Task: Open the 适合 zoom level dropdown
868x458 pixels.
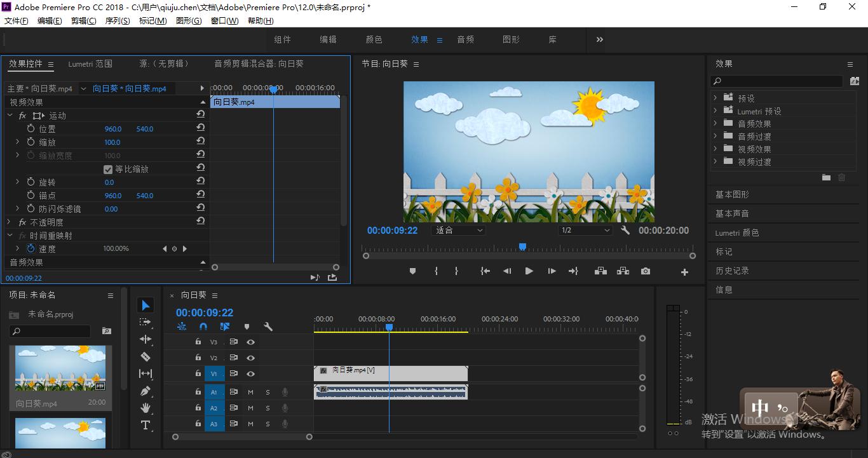Action: click(x=459, y=231)
